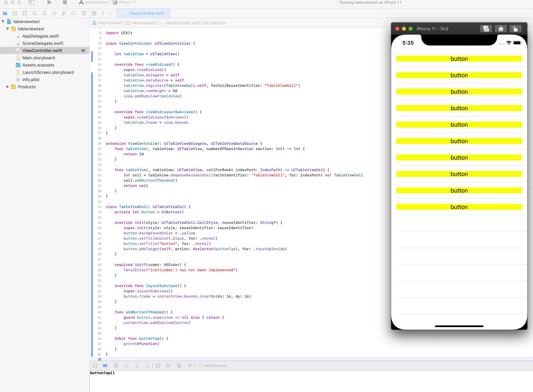533x392 pixels.
Task: Click "iPhone 11 – 14.0" Simulator title
Action: (x=432, y=29)
